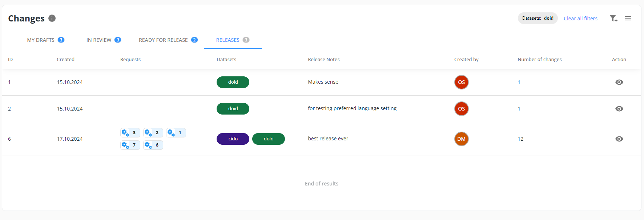View release 2 via eye icon
Viewport: 644px width, 220px height.
tap(619, 109)
